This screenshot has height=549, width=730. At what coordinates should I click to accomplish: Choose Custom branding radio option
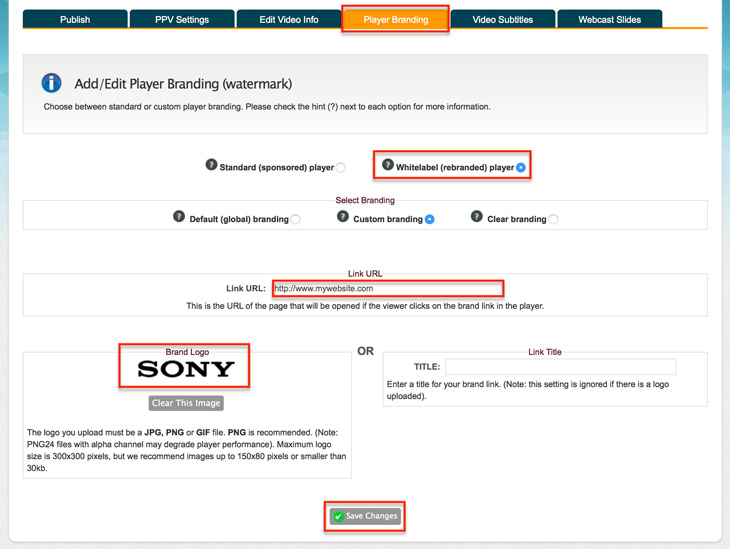429,219
